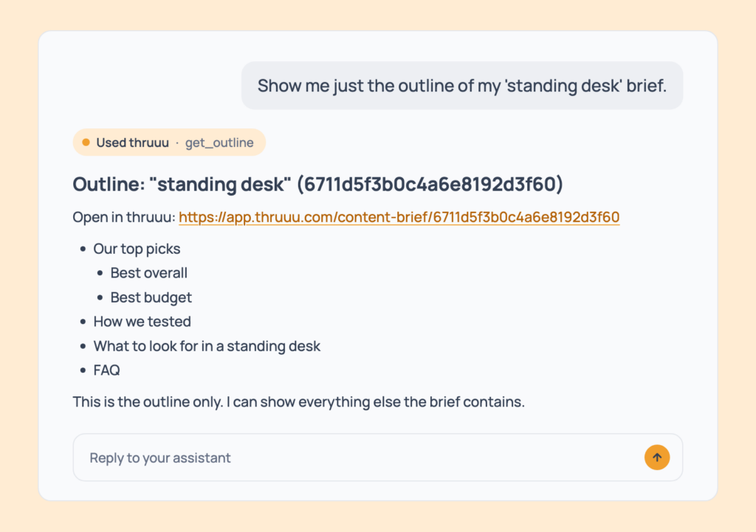
Task: Click the orange send arrow button
Action: [x=656, y=457]
